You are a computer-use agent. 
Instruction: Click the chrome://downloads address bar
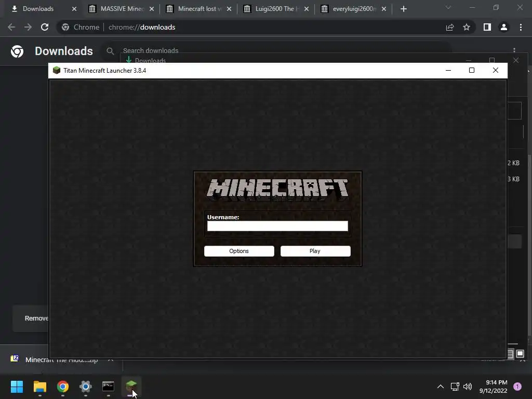point(251,27)
